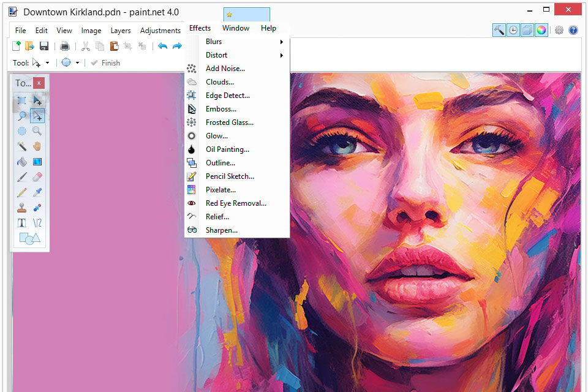The image size is (588, 392).
Task: Toggle the Colors window wheel button
Action: (x=541, y=30)
